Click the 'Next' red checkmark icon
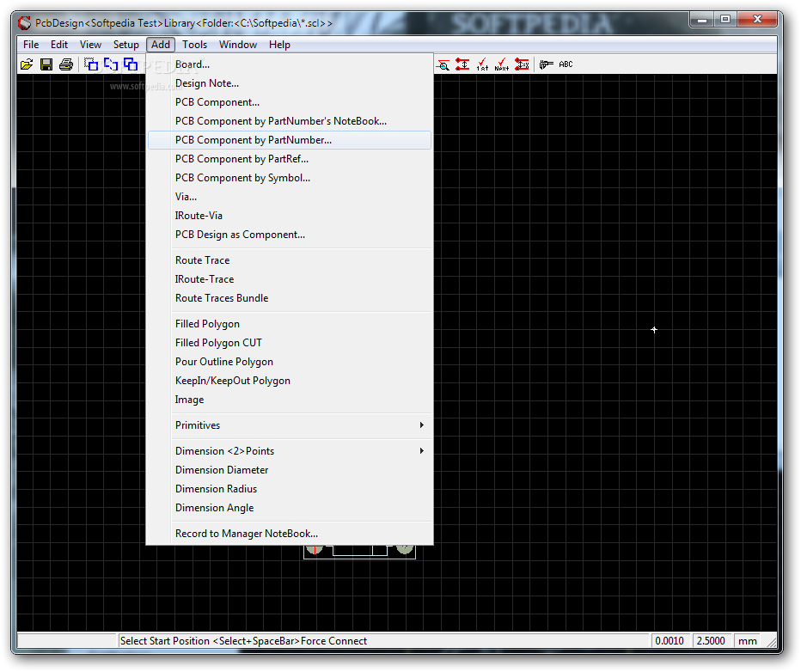Viewport: 801px width, 672px height. 502,64
